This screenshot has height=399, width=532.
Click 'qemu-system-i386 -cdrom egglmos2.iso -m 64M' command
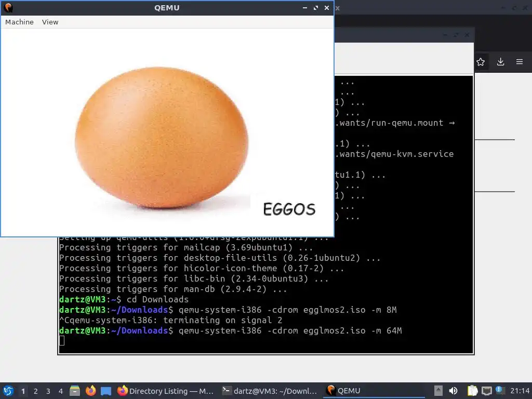pyautogui.click(x=290, y=330)
